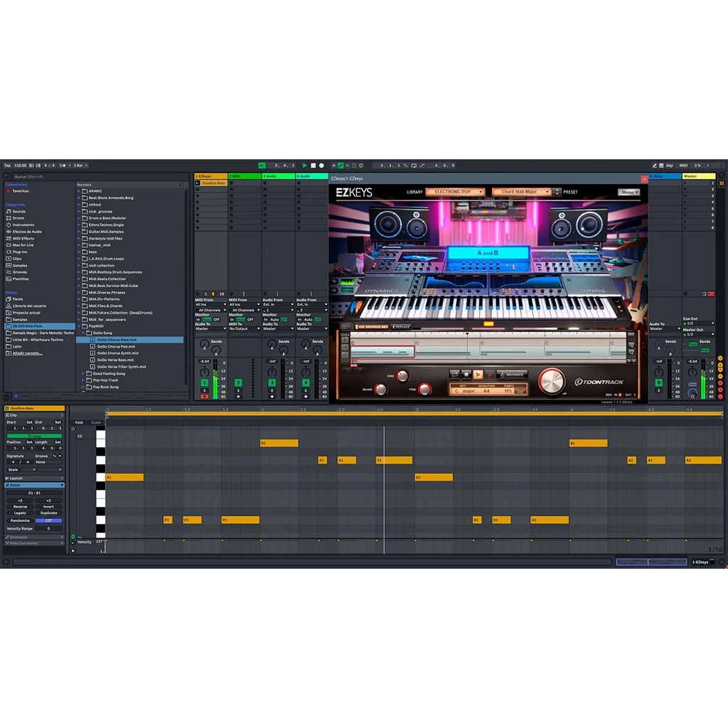Click the Tap tempo control

point(8,166)
